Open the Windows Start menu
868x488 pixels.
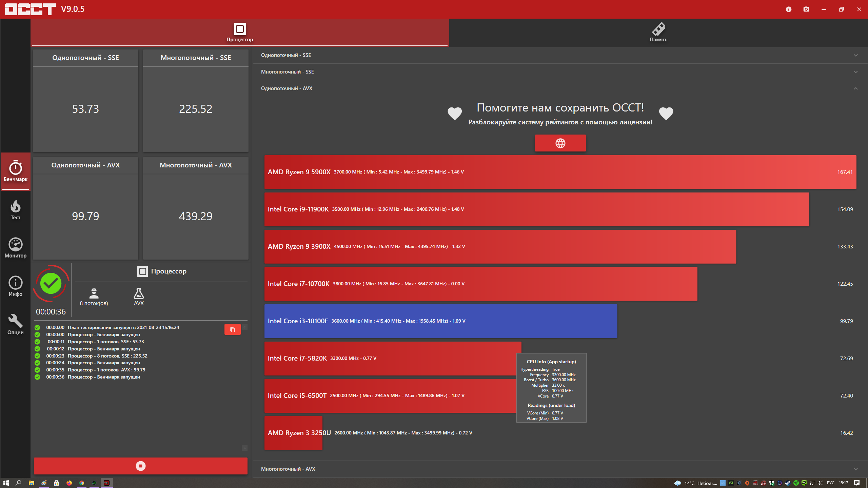[6, 483]
